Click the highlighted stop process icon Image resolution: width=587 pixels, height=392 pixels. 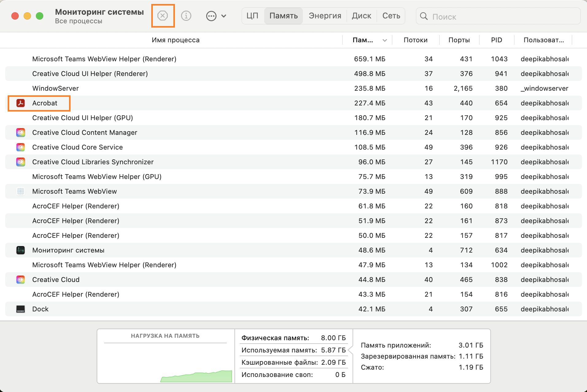tap(163, 16)
